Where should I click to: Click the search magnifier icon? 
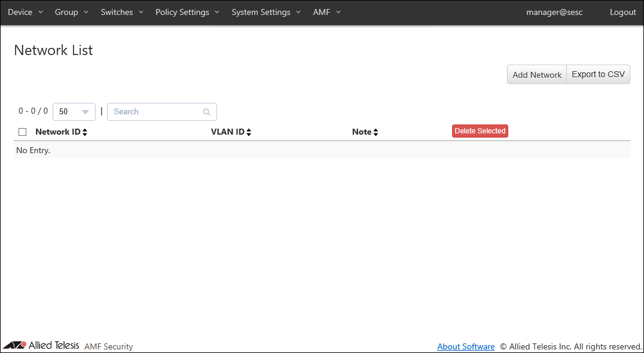click(x=207, y=112)
